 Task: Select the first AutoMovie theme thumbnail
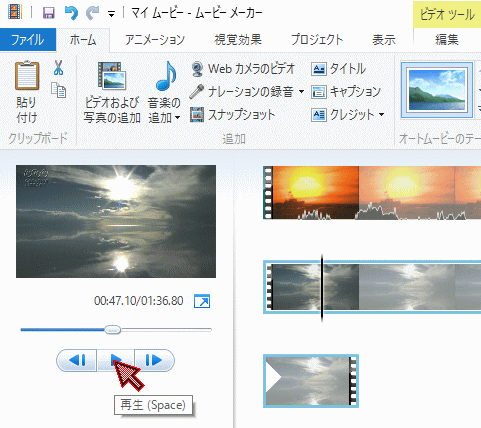tap(437, 90)
